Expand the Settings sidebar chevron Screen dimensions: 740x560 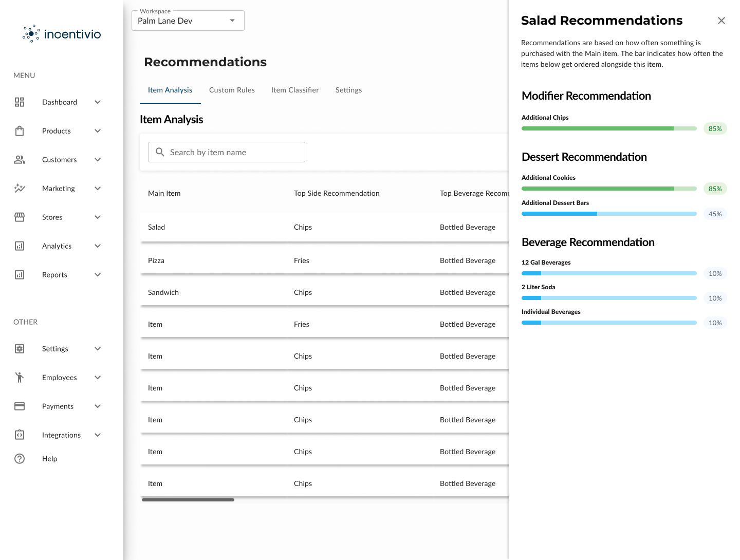98,349
